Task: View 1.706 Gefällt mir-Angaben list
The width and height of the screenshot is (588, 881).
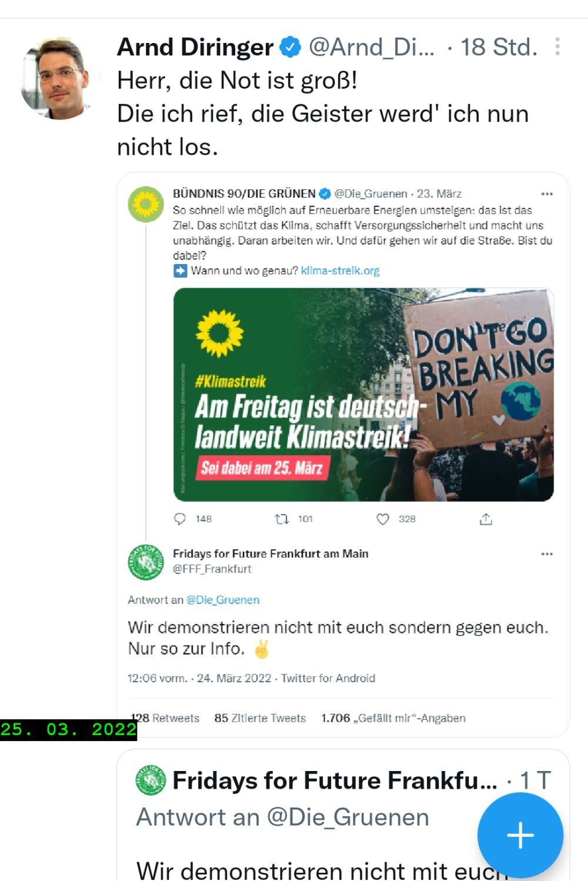Action: click(x=393, y=718)
